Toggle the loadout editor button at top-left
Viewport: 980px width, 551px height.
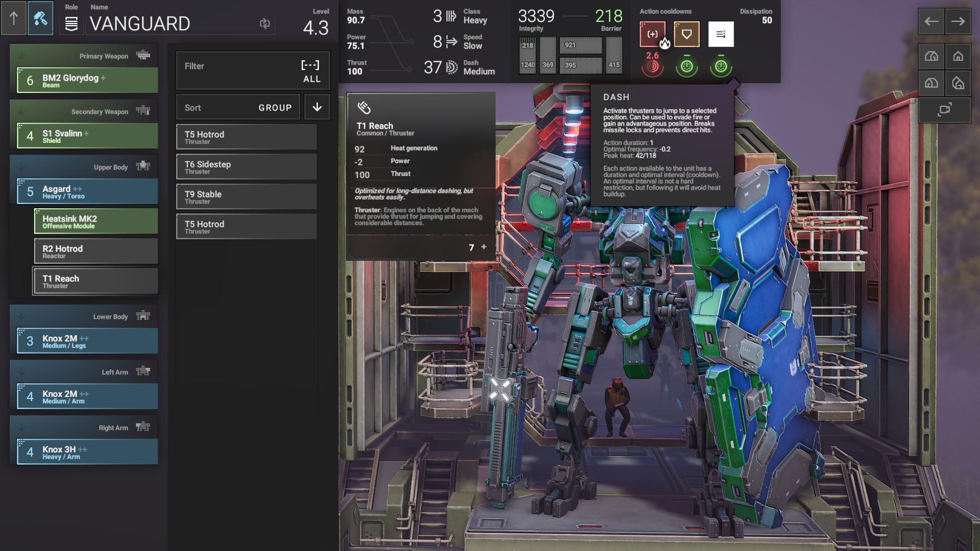[x=40, y=19]
